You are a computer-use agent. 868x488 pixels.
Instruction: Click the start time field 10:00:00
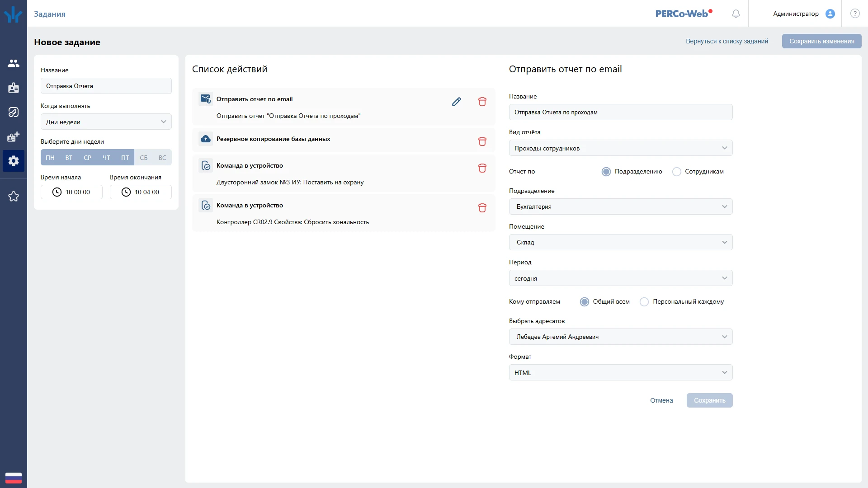coord(71,192)
